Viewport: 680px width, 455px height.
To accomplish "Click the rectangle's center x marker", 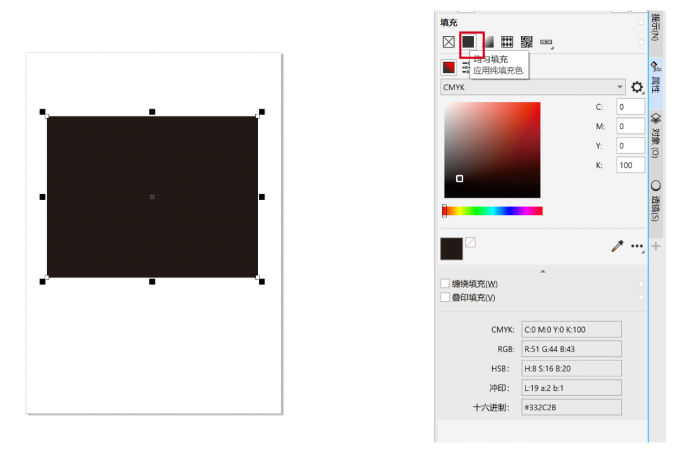I will point(152,197).
